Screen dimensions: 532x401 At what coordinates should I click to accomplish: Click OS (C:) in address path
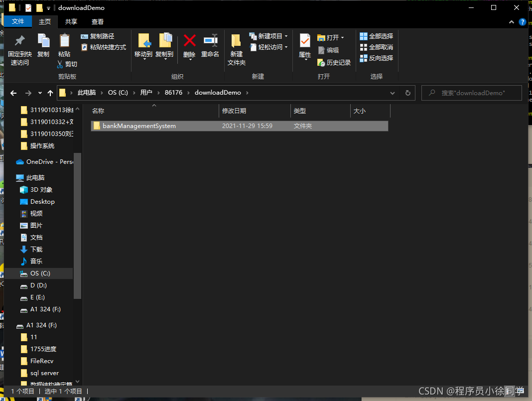(118, 93)
